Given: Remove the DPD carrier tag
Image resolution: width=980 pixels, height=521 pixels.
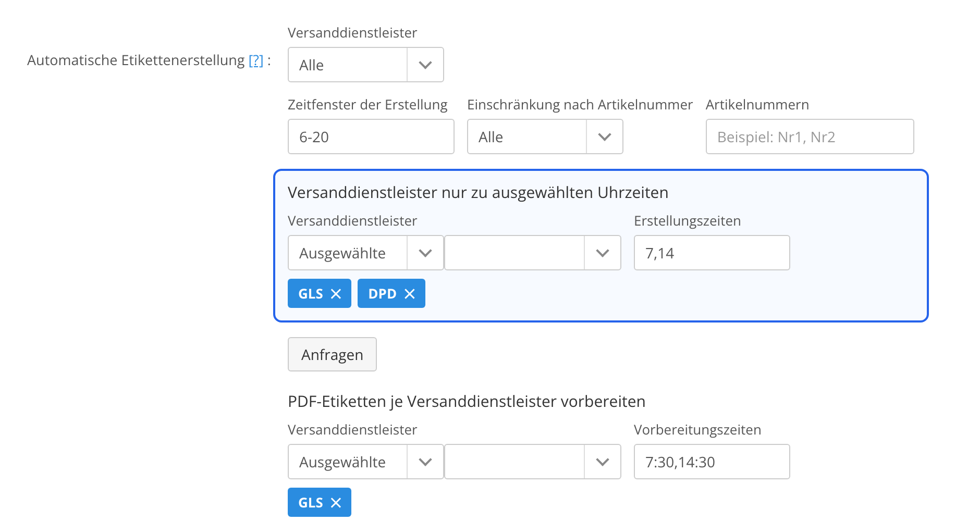Looking at the screenshot, I should 410,294.
